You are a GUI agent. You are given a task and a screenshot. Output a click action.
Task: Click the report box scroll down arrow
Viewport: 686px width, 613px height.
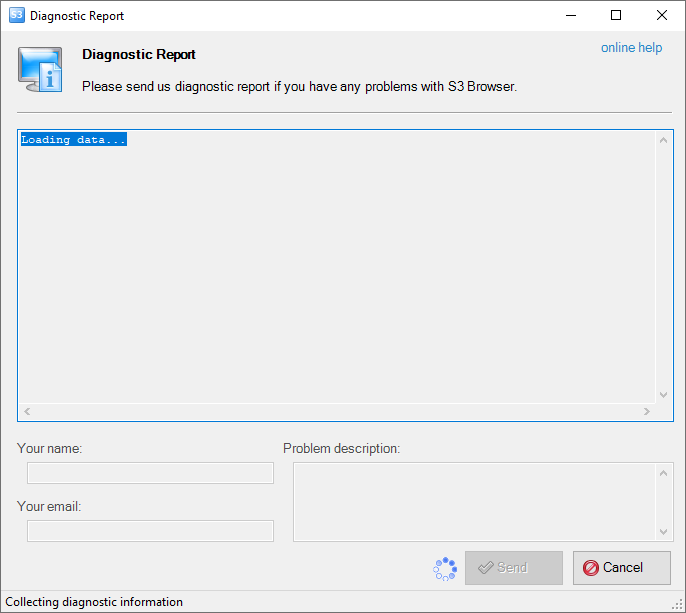click(663, 395)
